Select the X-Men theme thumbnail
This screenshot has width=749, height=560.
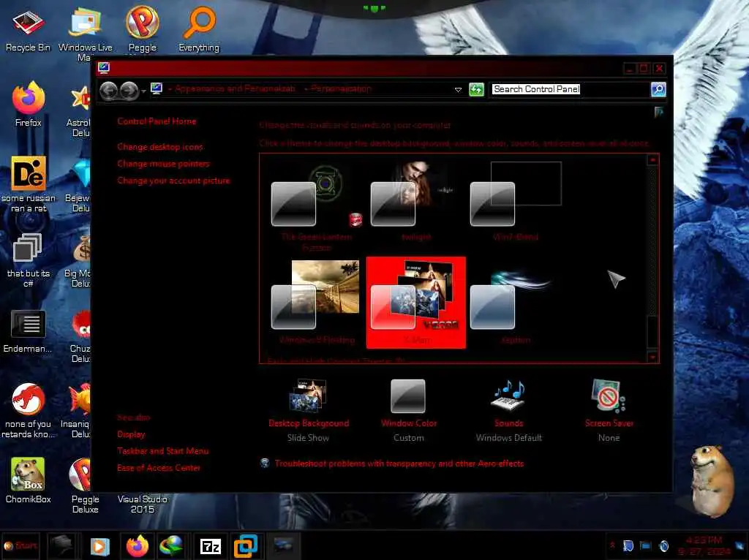pyautogui.click(x=416, y=302)
